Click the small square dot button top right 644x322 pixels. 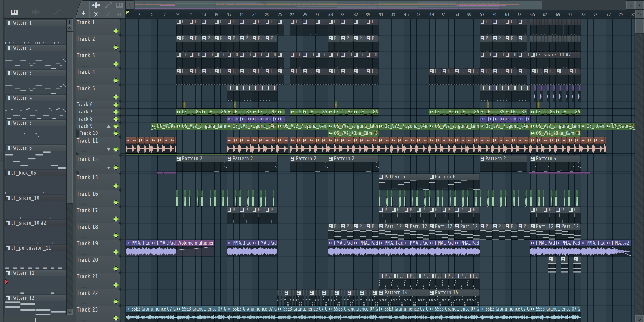639,5
